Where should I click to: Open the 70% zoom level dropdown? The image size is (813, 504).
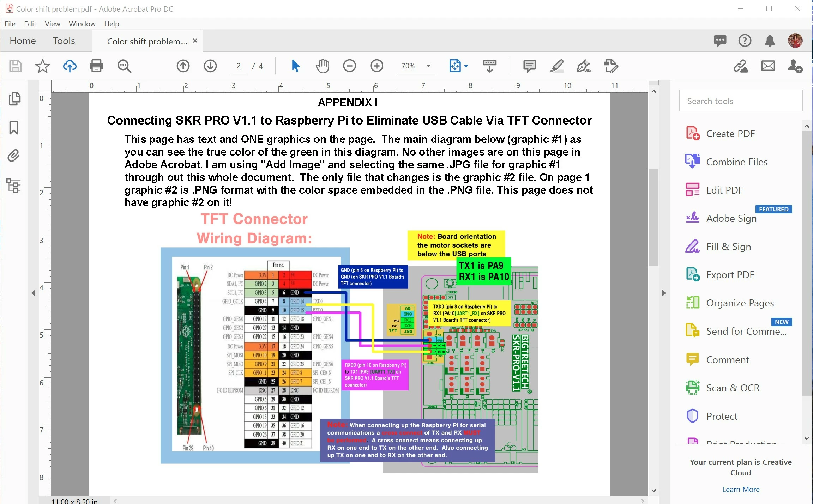(428, 66)
